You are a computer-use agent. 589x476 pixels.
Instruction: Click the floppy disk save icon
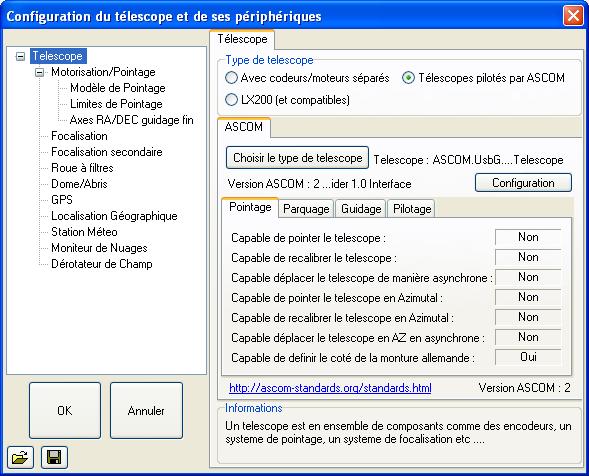click(54, 457)
